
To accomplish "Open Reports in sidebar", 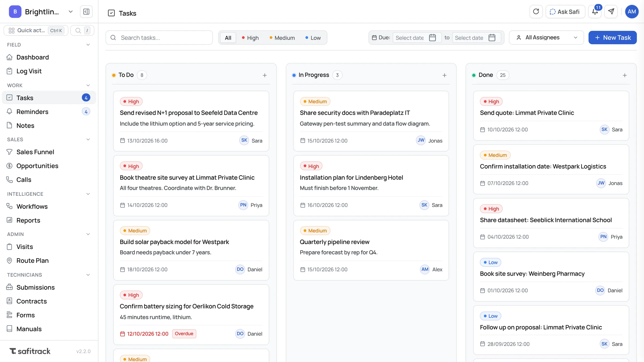I will click(x=49, y=220).
